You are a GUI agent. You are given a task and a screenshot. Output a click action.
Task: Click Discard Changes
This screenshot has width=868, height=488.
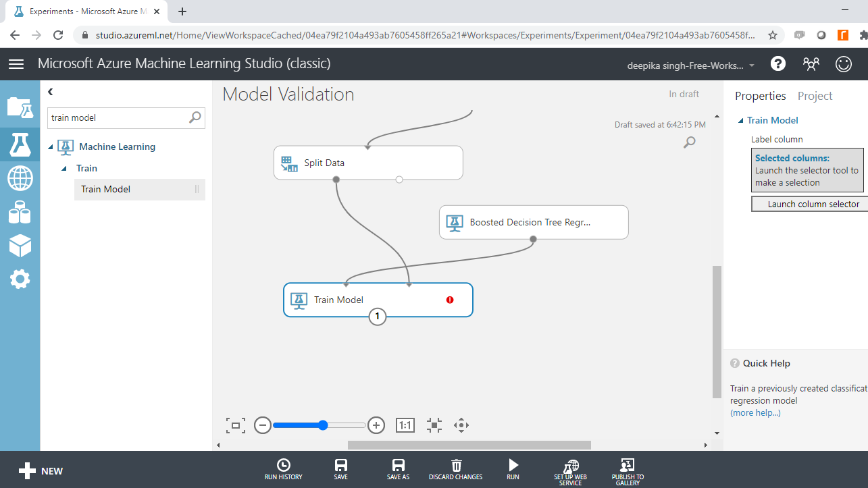point(456,469)
